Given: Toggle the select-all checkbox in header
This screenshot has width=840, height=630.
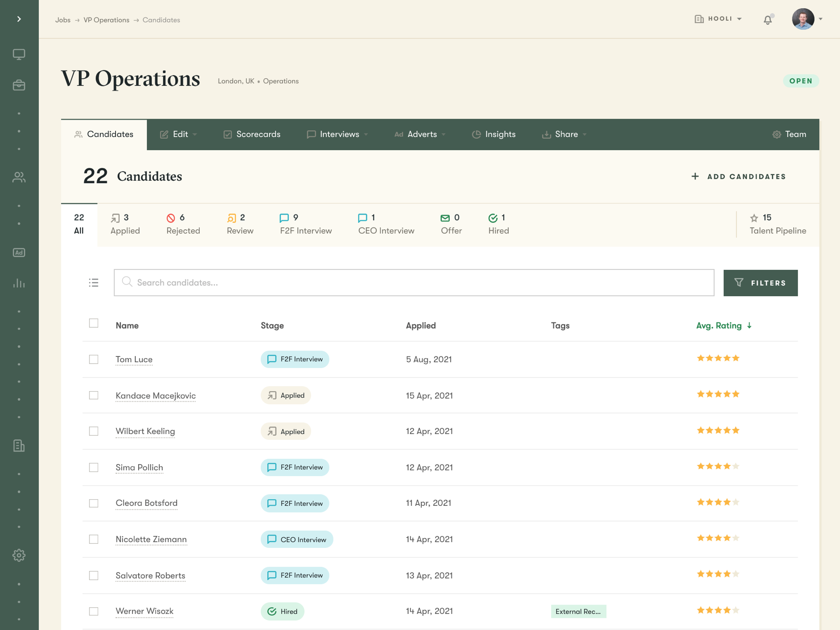Looking at the screenshot, I should click(94, 323).
